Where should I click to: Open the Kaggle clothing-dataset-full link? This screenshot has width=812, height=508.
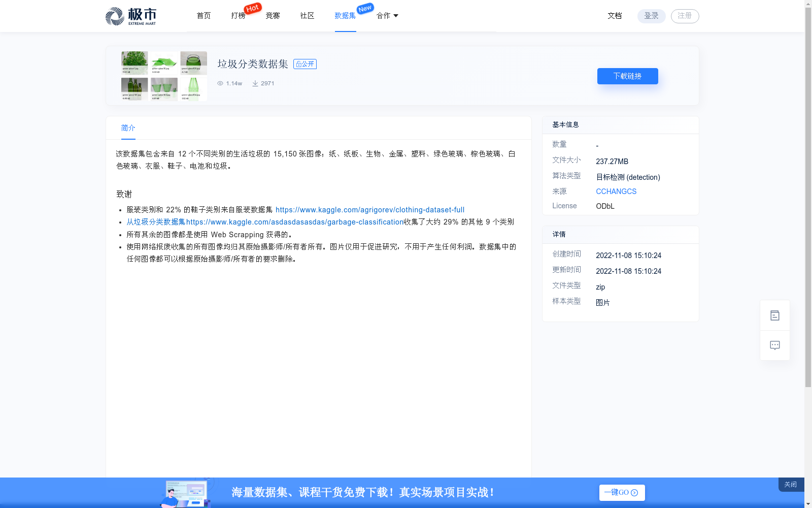pyautogui.click(x=370, y=210)
